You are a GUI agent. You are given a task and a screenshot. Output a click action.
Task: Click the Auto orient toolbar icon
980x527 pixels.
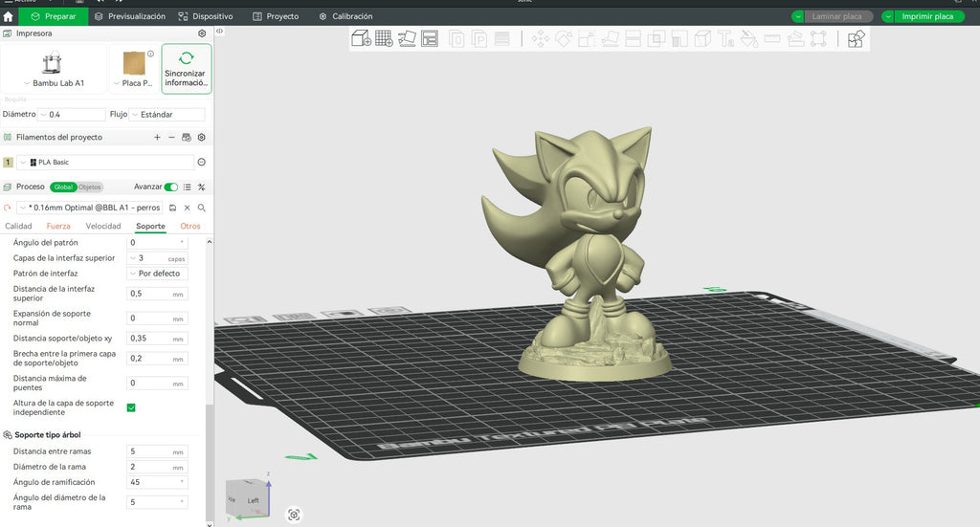(x=407, y=38)
